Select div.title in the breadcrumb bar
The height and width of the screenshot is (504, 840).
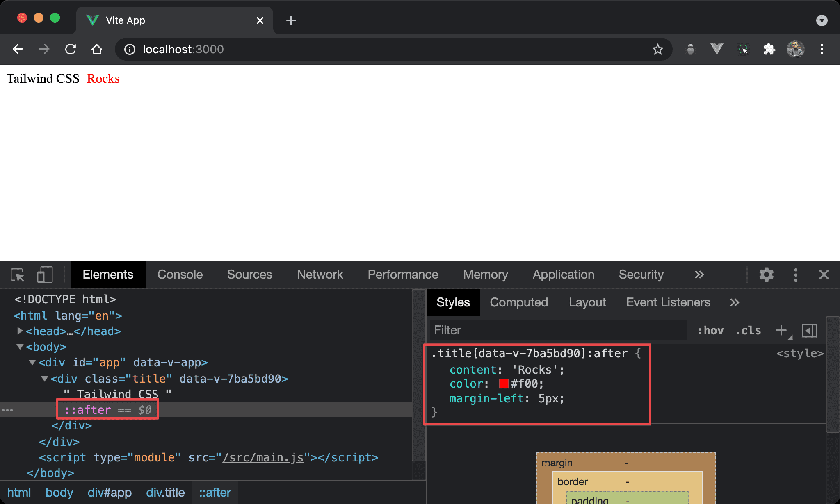coord(165,493)
